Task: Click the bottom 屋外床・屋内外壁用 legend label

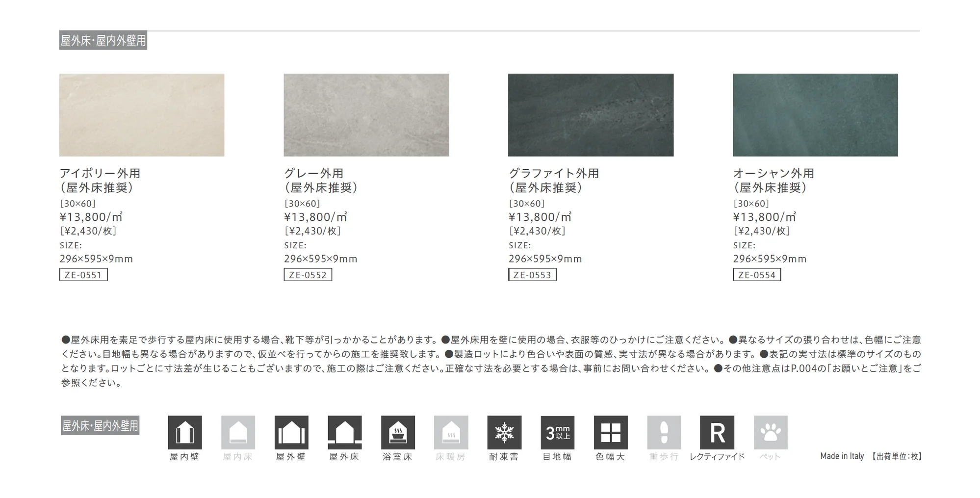Action: (100, 425)
